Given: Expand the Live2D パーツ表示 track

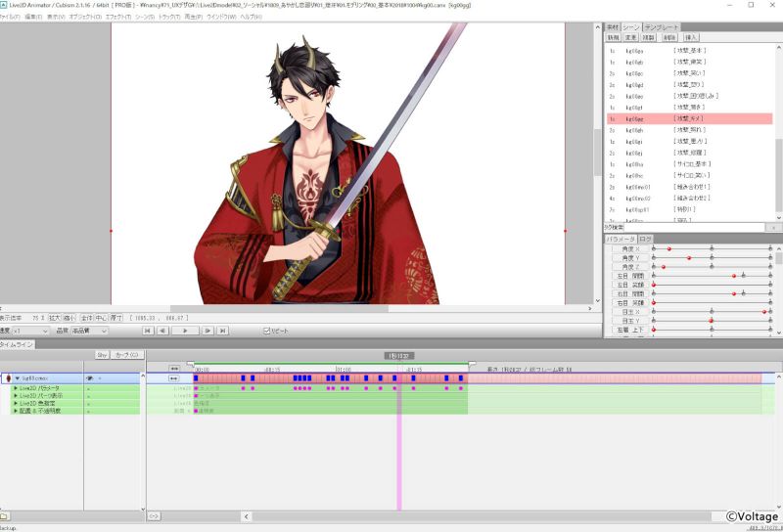Looking at the screenshot, I should point(16,396).
